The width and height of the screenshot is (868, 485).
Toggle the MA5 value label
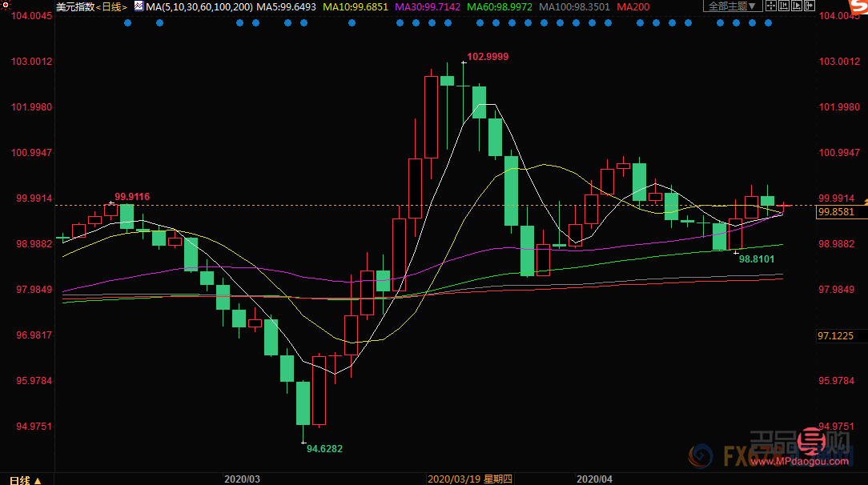pyautogui.click(x=286, y=6)
